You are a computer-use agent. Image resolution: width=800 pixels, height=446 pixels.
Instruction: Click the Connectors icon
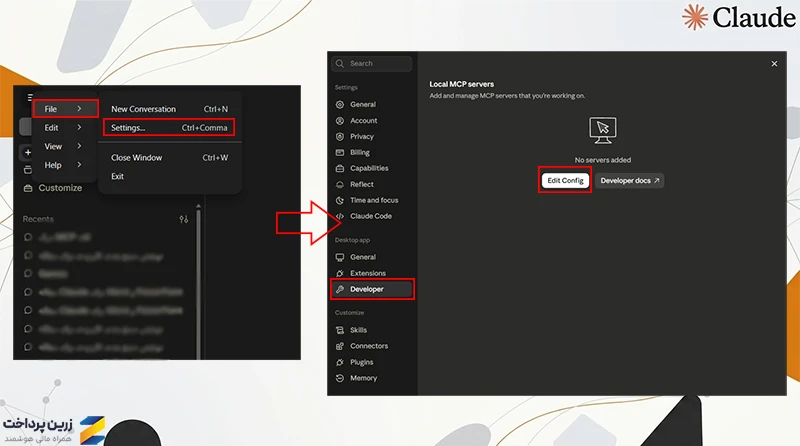point(340,346)
